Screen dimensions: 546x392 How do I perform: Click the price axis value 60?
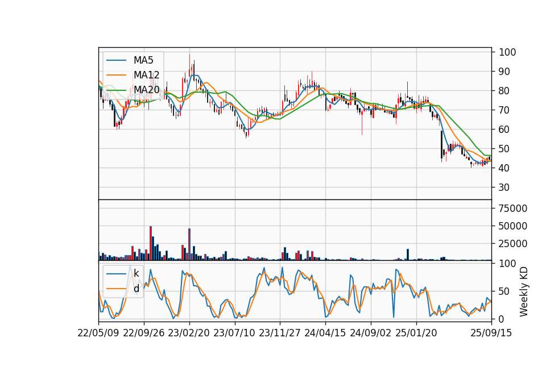tap(504, 130)
